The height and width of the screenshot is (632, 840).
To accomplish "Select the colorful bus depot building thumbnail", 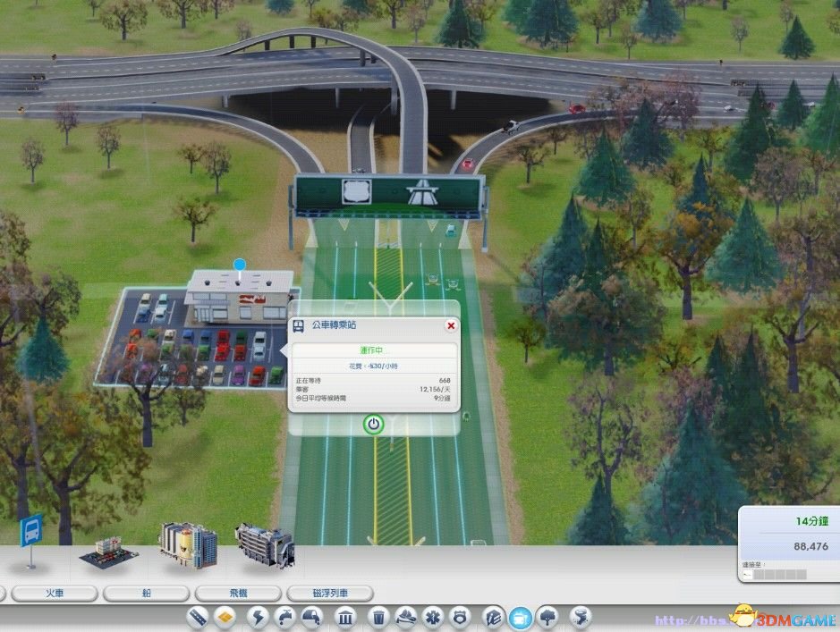I will click(x=188, y=544).
